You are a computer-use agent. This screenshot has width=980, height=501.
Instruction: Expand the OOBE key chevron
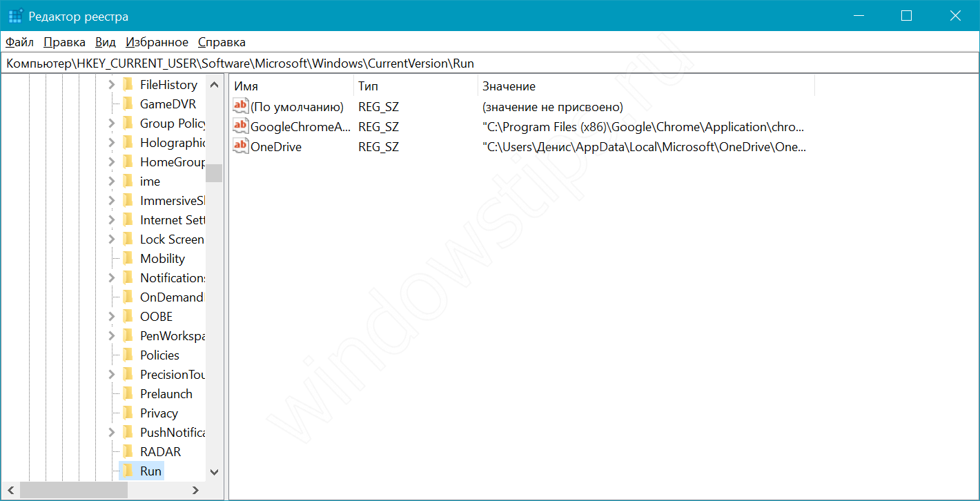(x=112, y=317)
